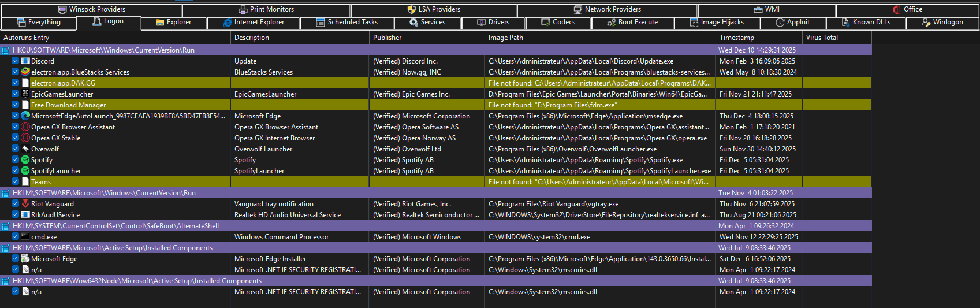The image size is (980, 308).
Task: Sort by Virus Total column header
Action: (837, 38)
